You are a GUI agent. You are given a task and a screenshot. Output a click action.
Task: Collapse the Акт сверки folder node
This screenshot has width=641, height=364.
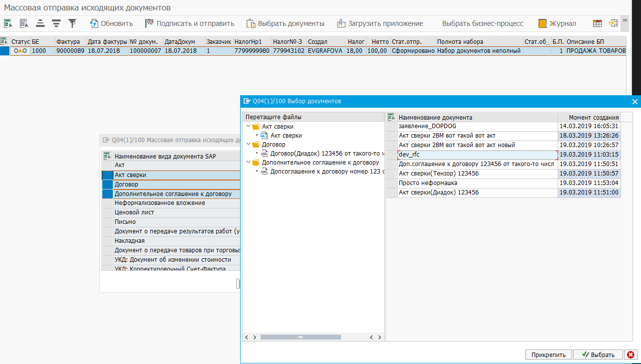click(248, 127)
